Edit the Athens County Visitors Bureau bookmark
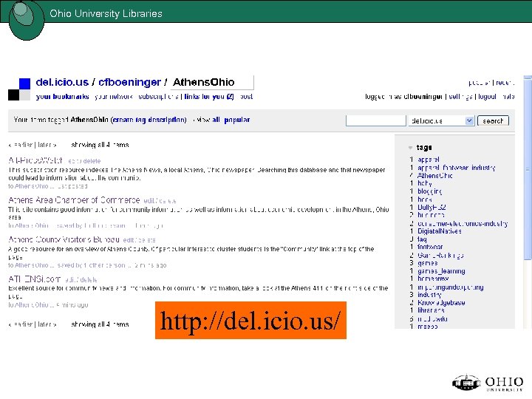The width and height of the screenshot is (532, 399). (128, 240)
